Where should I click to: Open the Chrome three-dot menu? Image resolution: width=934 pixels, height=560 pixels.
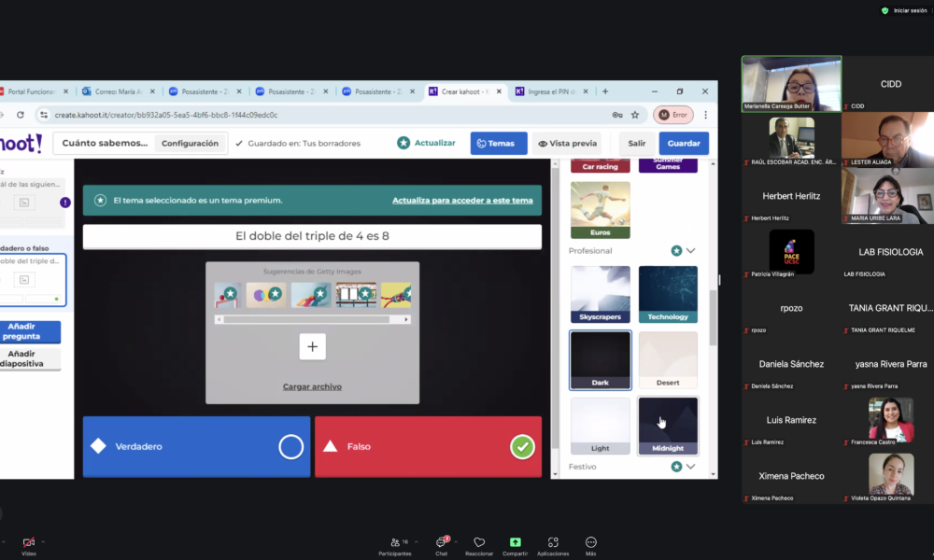[706, 115]
